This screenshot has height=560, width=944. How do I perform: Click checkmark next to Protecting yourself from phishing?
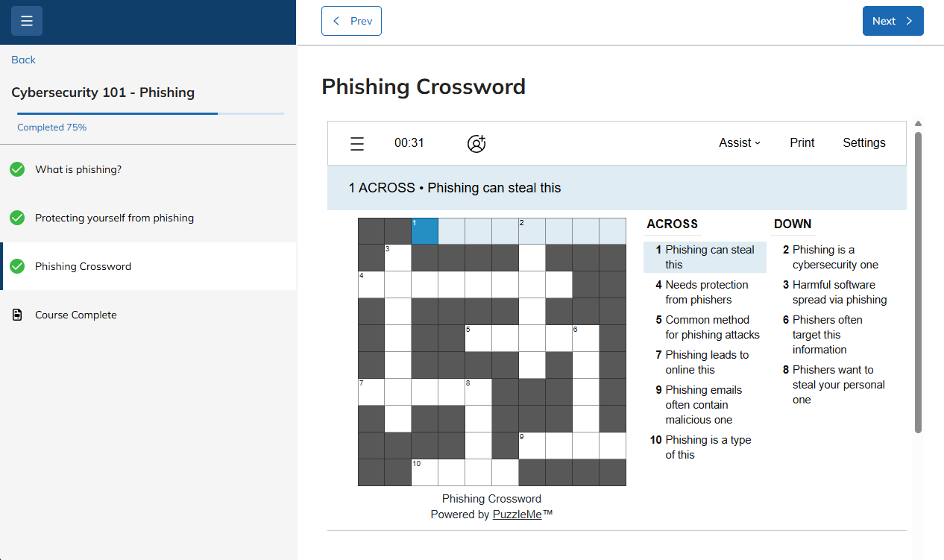17,218
